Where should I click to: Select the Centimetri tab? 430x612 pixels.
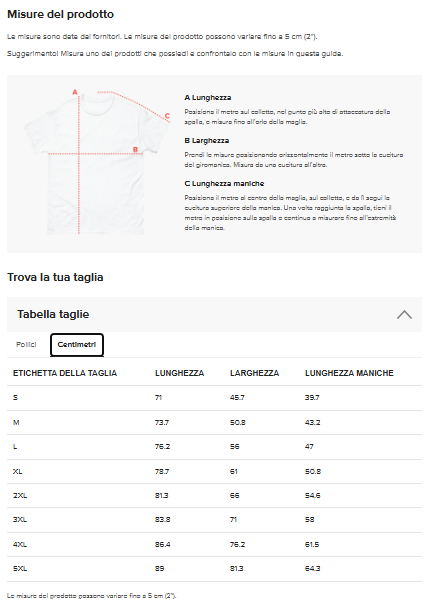77,345
